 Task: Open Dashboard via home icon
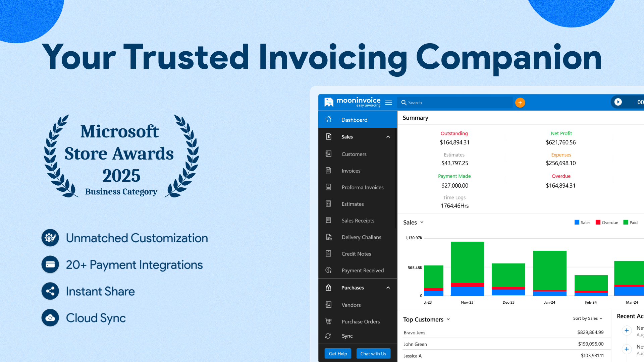click(x=328, y=120)
